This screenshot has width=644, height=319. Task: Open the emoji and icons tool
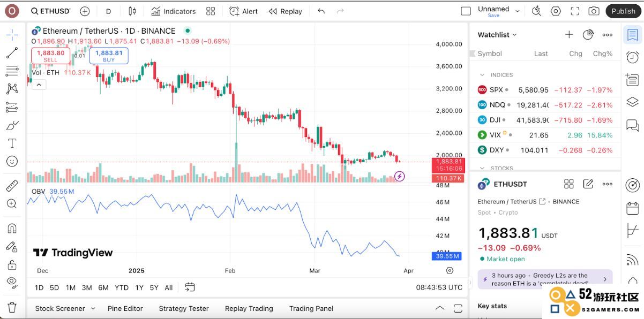[x=12, y=161]
